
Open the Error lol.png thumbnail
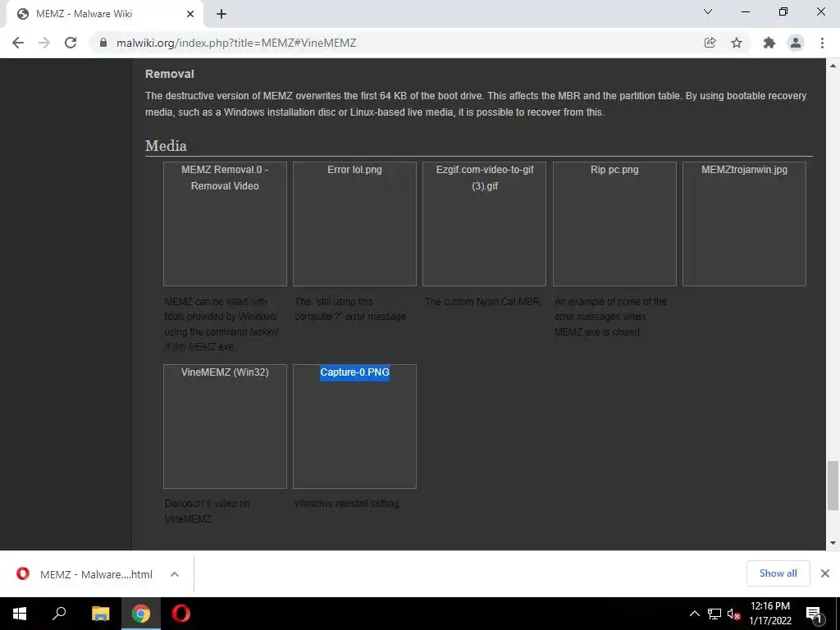tap(354, 224)
